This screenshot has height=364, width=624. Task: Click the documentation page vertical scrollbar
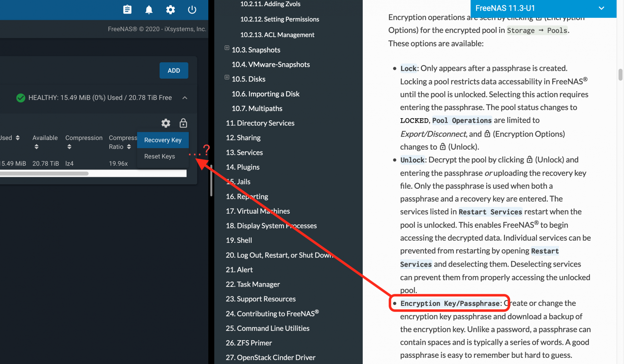click(620, 74)
